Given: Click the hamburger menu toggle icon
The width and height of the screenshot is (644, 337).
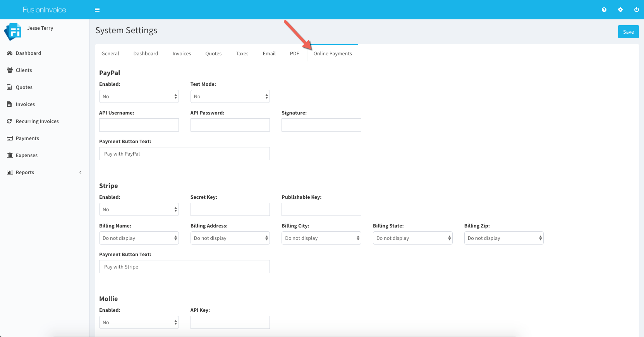Looking at the screenshot, I should tap(97, 10).
